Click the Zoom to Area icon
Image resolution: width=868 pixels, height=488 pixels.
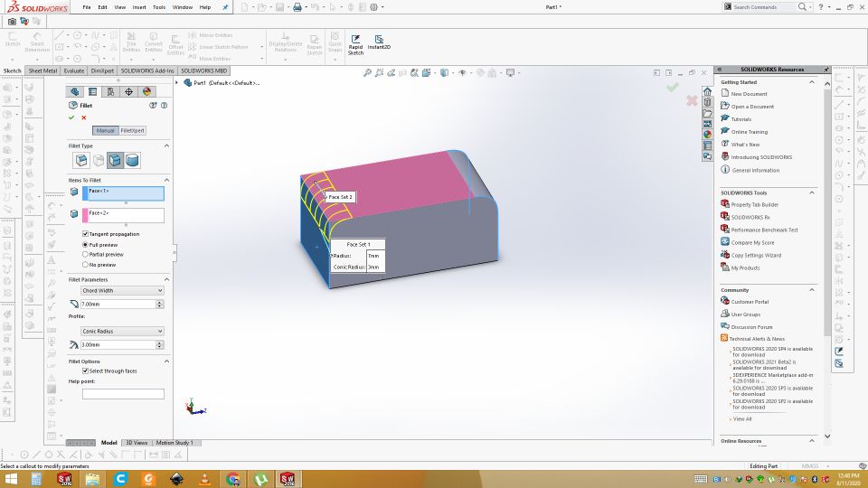tap(379, 72)
